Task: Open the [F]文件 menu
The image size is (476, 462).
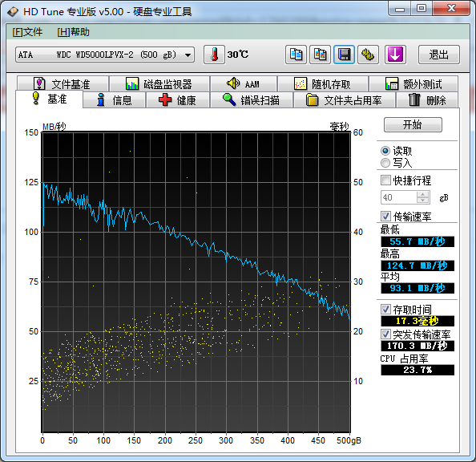Action: tap(27, 32)
